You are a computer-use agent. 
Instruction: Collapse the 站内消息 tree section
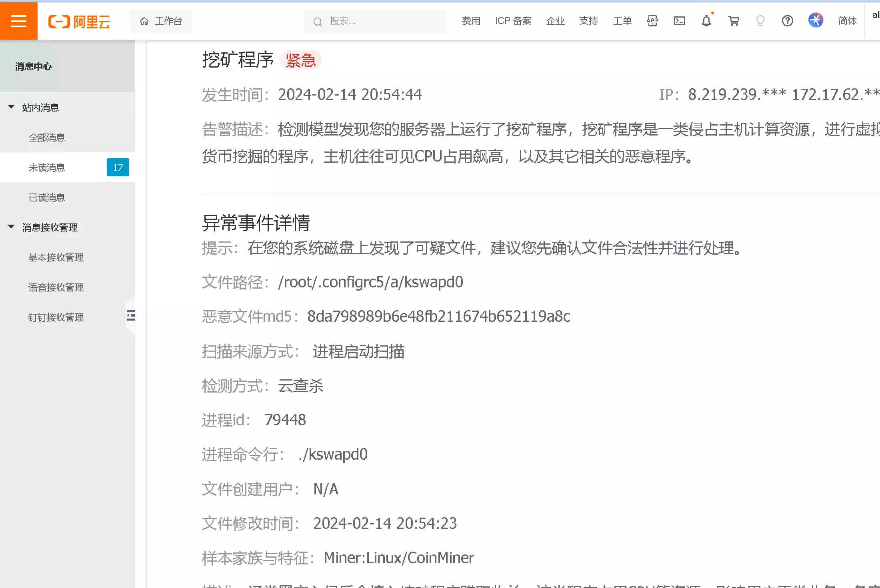[11, 107]
